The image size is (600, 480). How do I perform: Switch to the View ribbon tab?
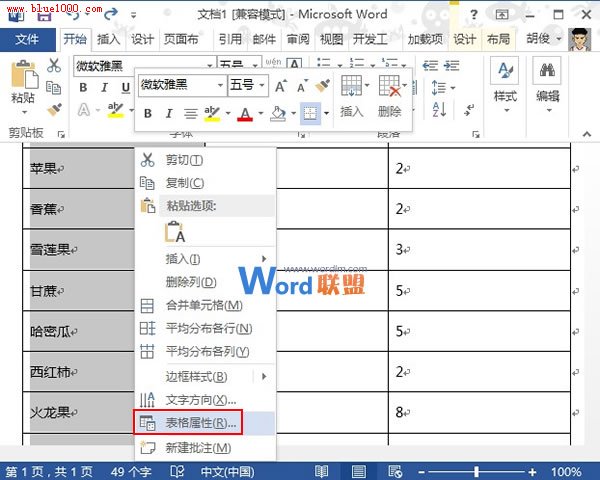coord(331,39)
